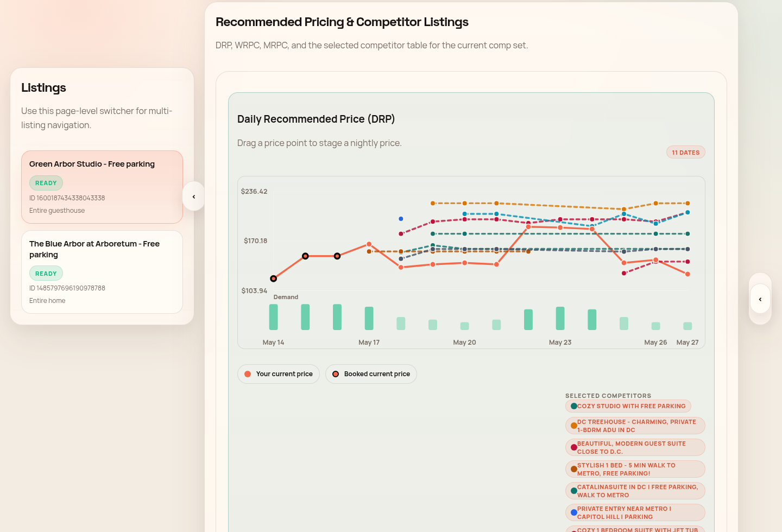The image size is (782, 532).
Task: Toggle Beautiful, Modern Guest Suite competitor chip
Action: click(635, 447)
